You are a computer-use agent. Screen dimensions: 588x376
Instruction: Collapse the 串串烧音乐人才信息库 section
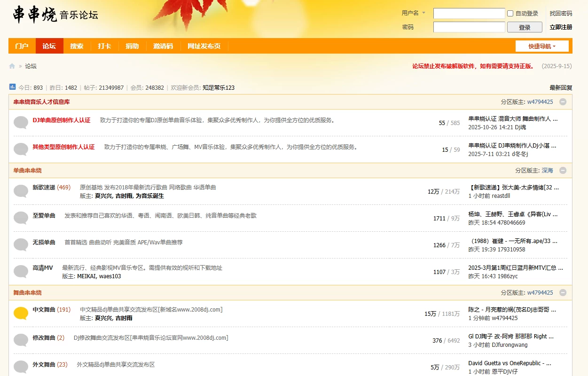pyautogui.click(x=562, y=102)
